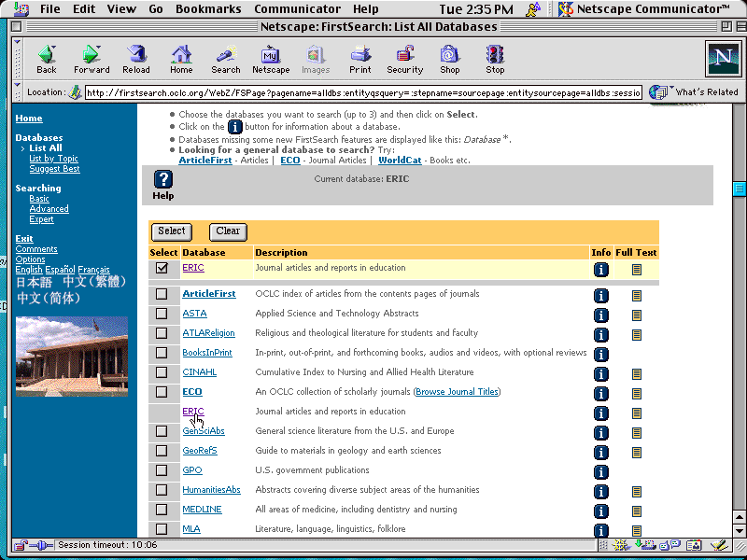Open the Suggest Best link
This screenshot has height=560, width=747.
(54, 169)
